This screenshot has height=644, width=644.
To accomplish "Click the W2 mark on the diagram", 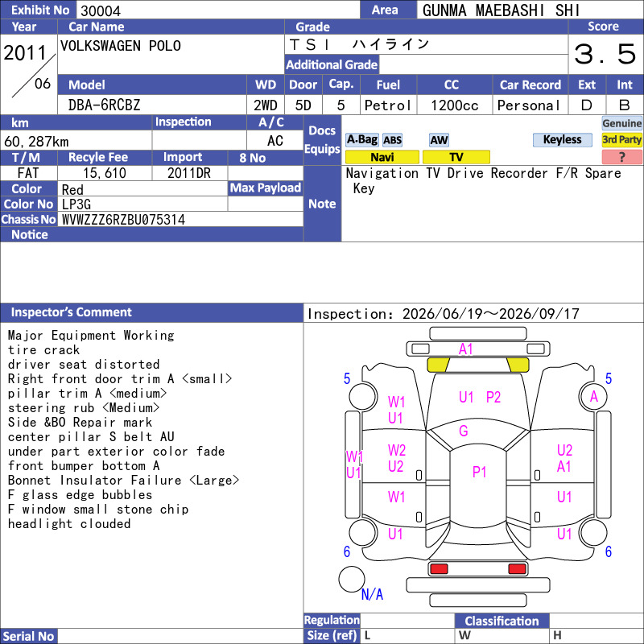I will pyautogui.click(x=397, y=450).
